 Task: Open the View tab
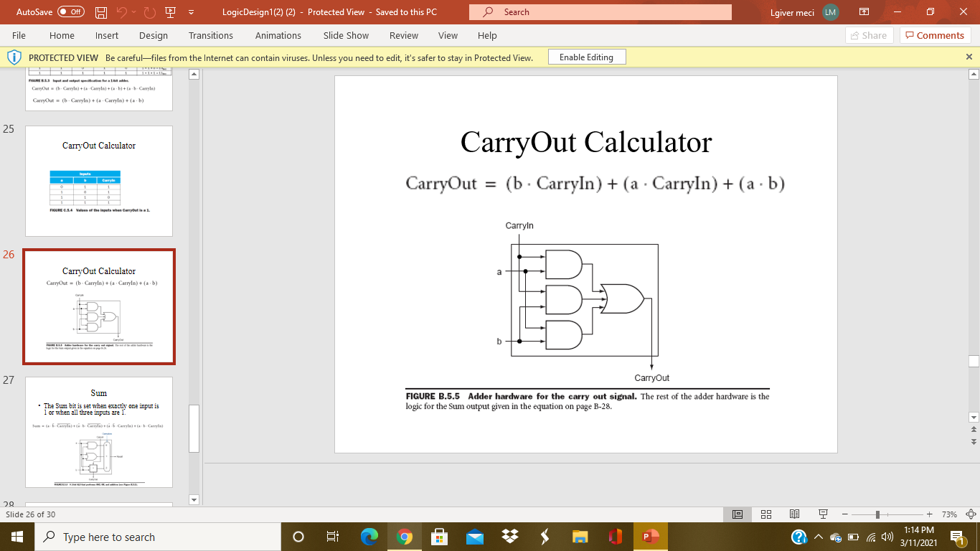[448, 35]
